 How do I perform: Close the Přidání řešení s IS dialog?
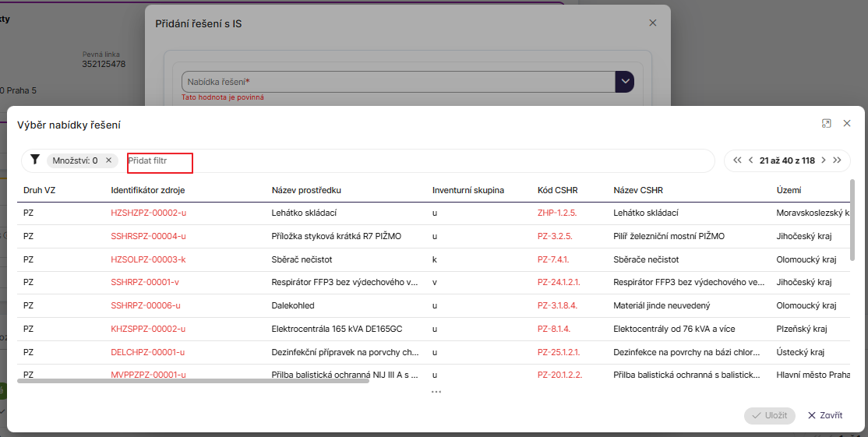tap(653, 23)
